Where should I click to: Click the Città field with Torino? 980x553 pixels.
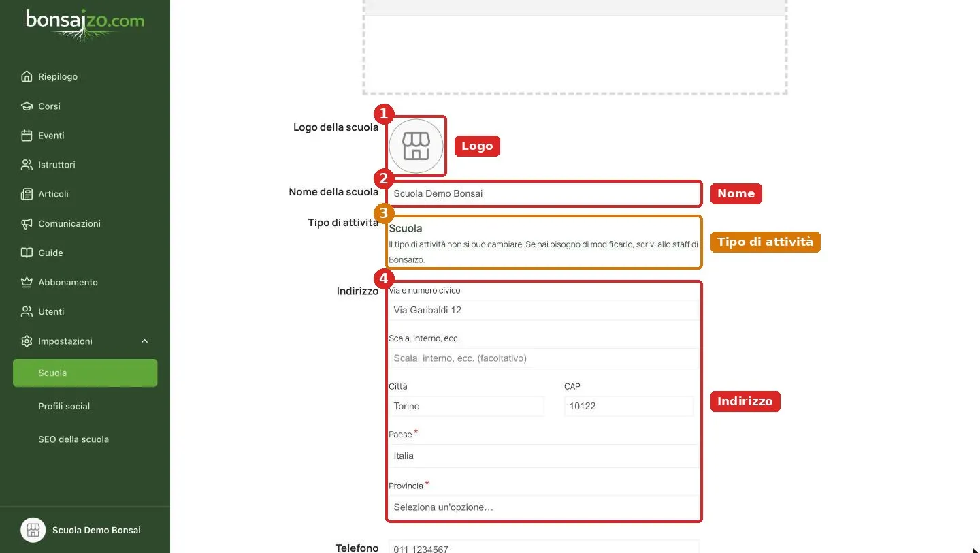click(x=466, y=406)
